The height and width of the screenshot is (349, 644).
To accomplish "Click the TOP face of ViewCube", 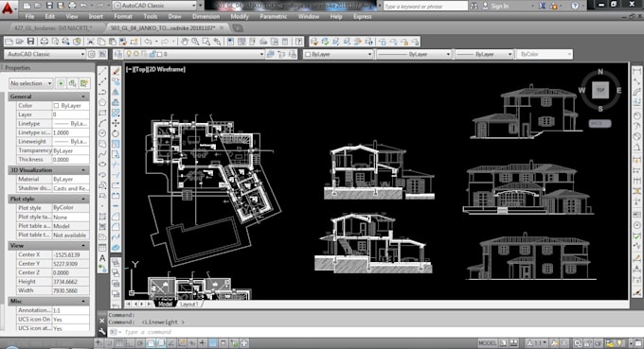I will pyautogui.click(x=600, y=90).
